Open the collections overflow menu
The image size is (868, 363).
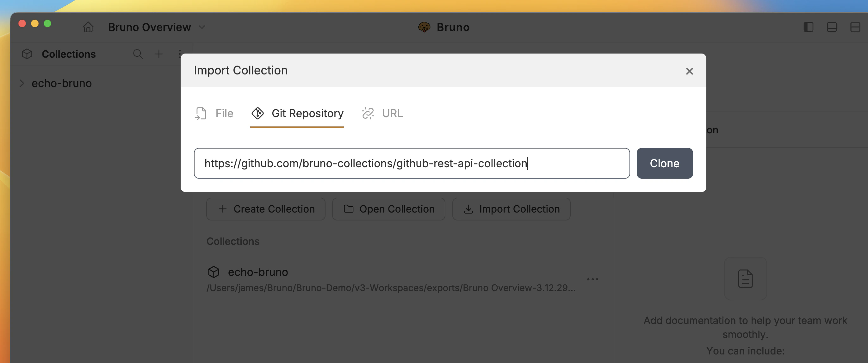click(x=180, y=54)
